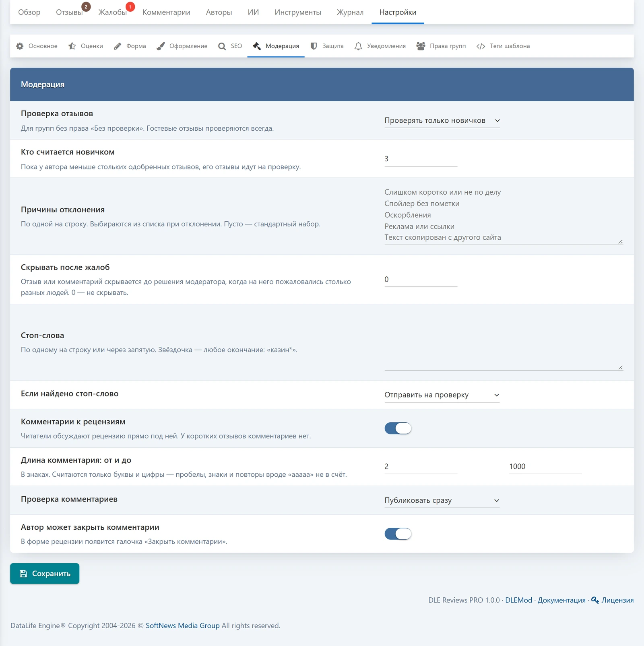Click the star icon beside Оценки

[72, 46]
